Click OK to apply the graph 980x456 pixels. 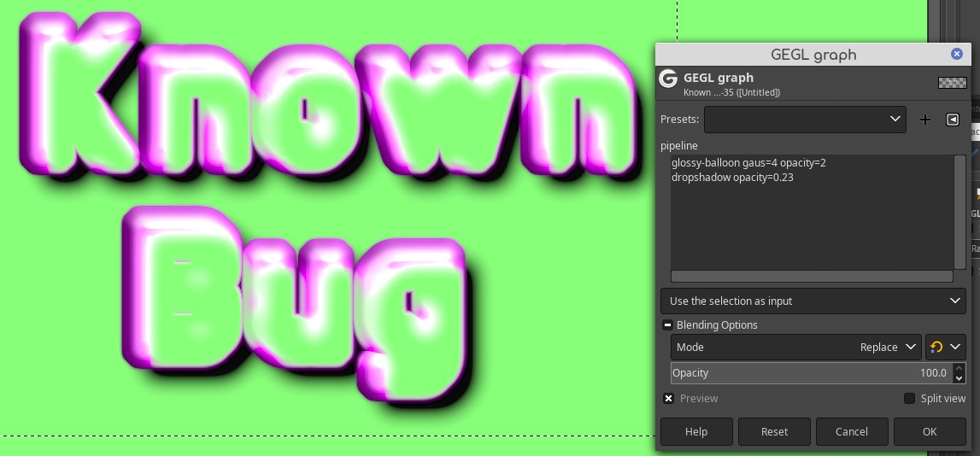pyautogui.click(x=930, y=431)
